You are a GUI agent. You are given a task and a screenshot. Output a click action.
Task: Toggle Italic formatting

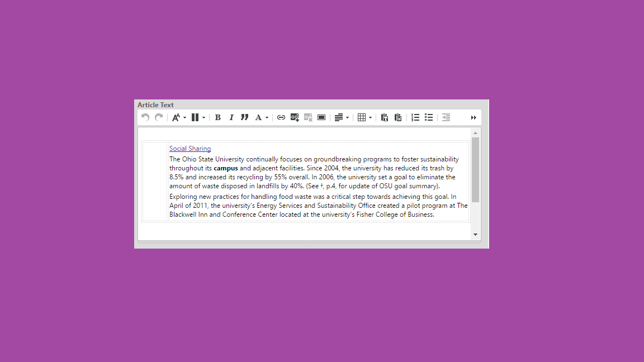pos(231,117)
